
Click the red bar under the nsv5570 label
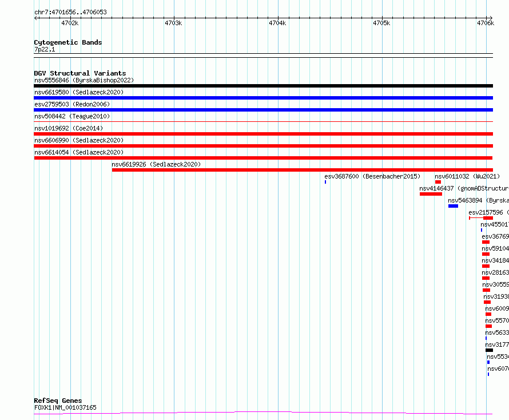click(488, 326)
